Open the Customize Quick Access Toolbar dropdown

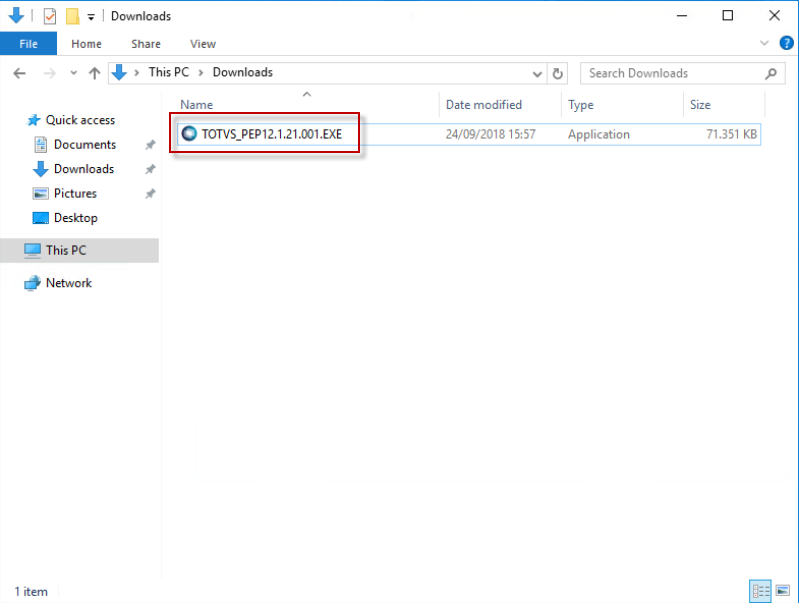[x=91, y=17]
